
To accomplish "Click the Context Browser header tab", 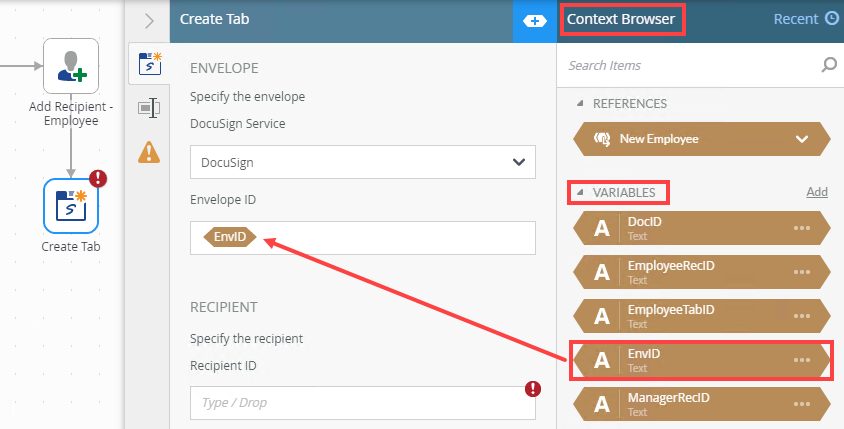I will [621, 19].
